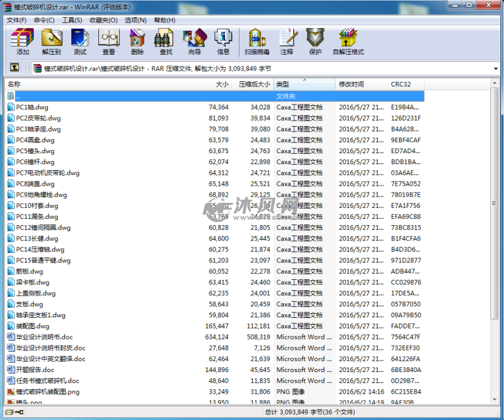Click the dwg file icon of PC1轴.dwg

click(11, 107)
